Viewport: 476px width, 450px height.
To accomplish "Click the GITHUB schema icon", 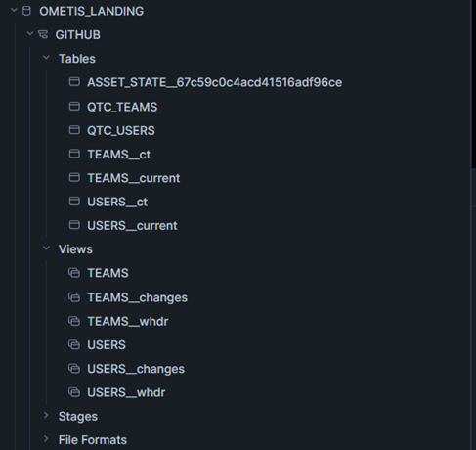I will 43,34.
